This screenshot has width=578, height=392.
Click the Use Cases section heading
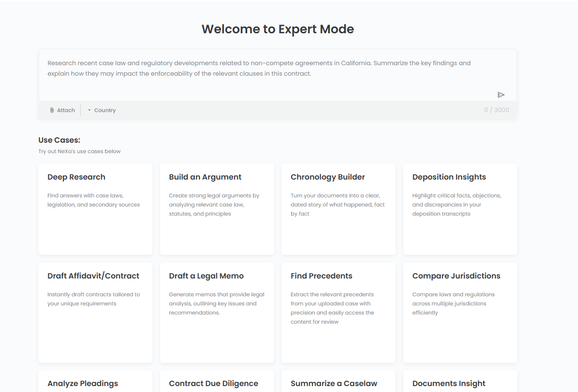(x=59, y=140)
